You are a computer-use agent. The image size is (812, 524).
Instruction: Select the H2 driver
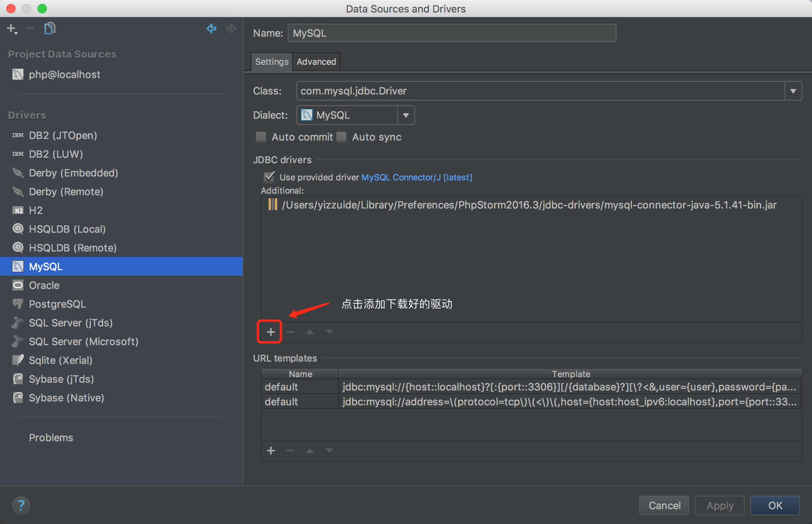tap(121, 210)
